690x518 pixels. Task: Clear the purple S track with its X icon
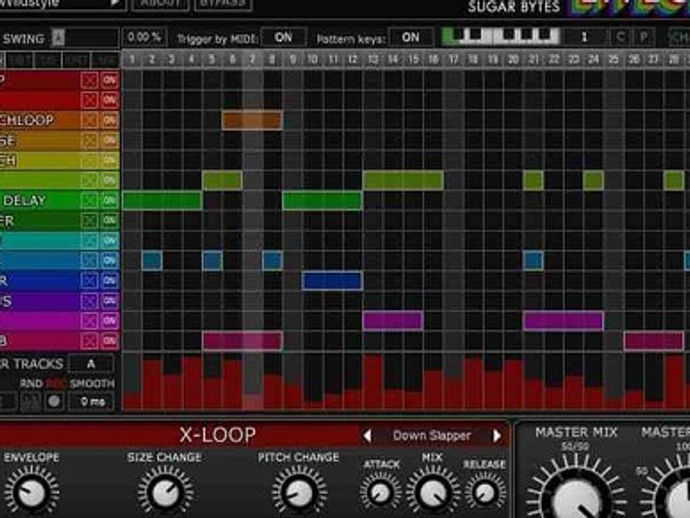tap(89, 301)
